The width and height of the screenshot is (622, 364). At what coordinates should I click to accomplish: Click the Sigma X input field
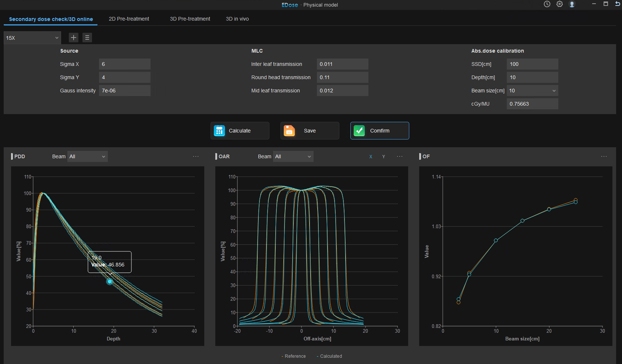[125, 64]
